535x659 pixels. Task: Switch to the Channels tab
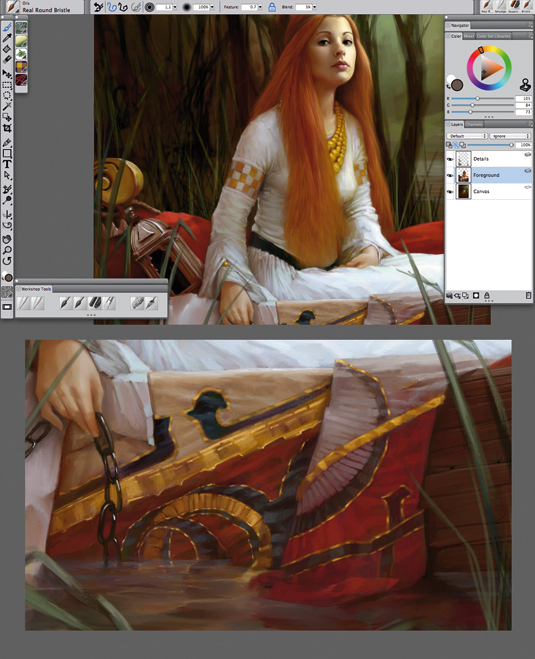[474, 124]
